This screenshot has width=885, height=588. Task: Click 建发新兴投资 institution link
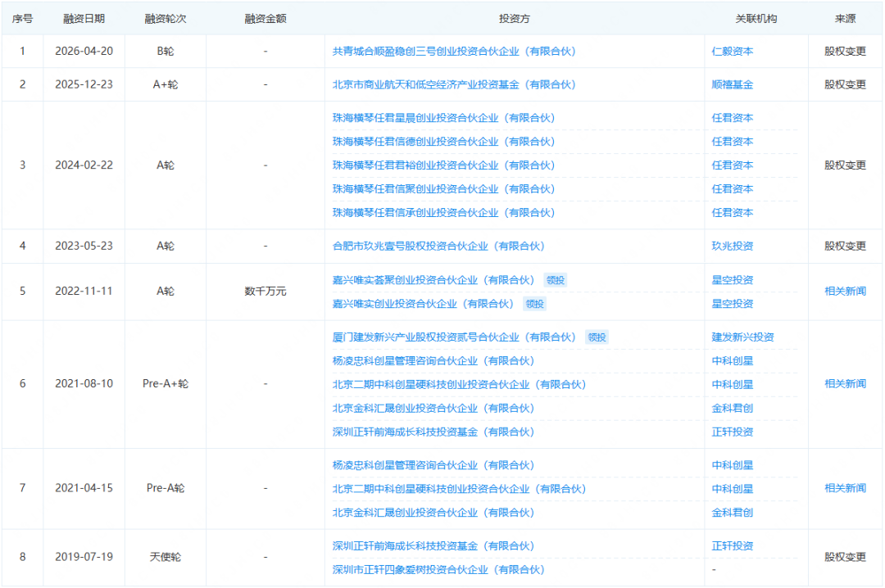[742, 337]
